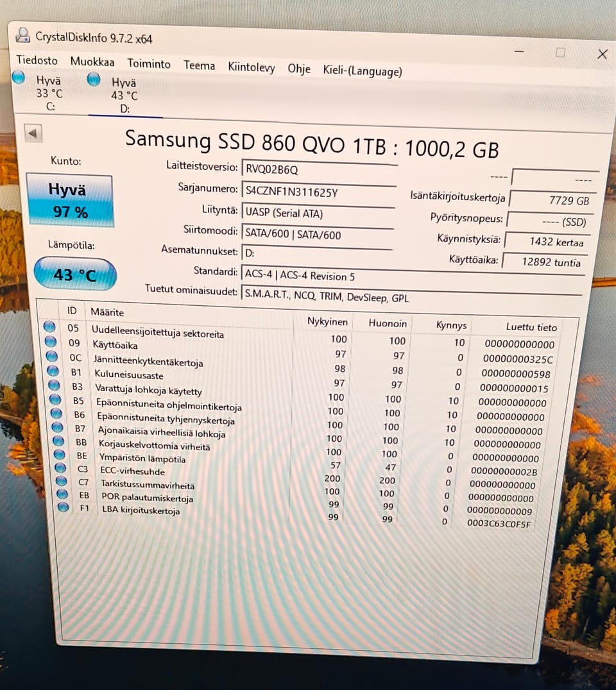Click the Nykyinen column header

327,322
